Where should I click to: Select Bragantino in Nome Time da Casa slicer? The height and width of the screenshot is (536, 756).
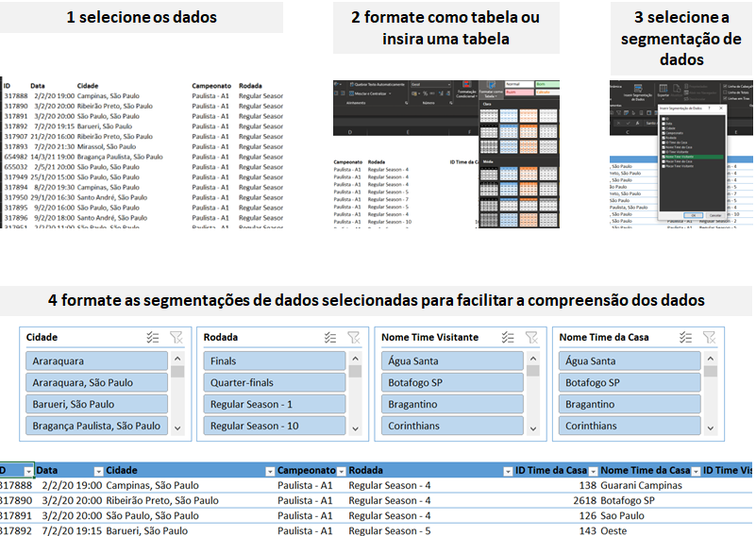630,405
